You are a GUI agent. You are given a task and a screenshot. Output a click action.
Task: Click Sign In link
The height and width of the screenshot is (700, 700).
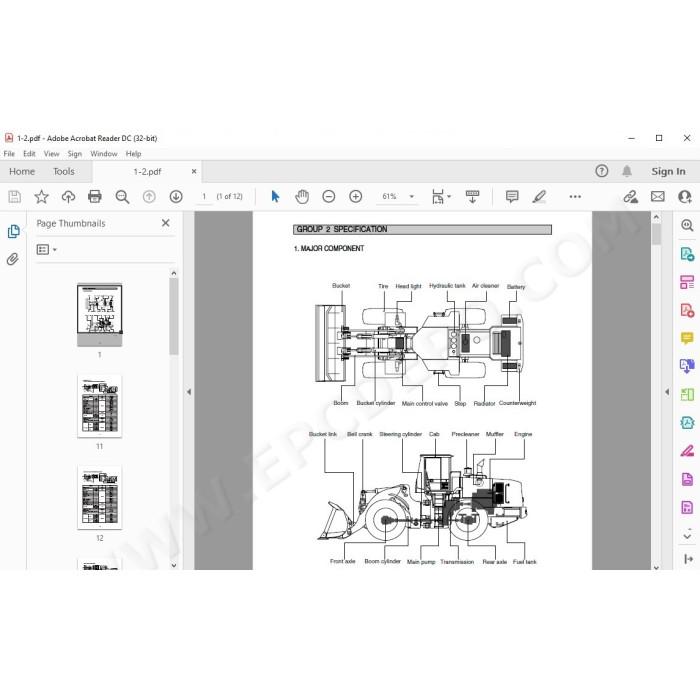click(x=668, y=171)
